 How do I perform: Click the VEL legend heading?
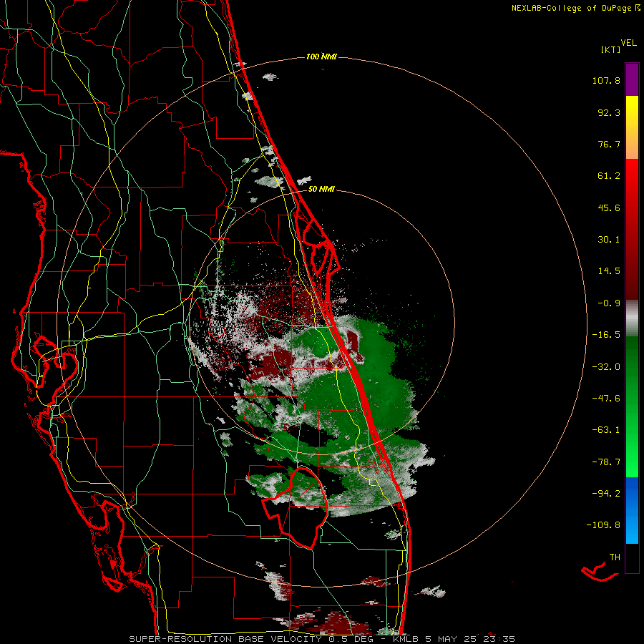tap(628, 43)
